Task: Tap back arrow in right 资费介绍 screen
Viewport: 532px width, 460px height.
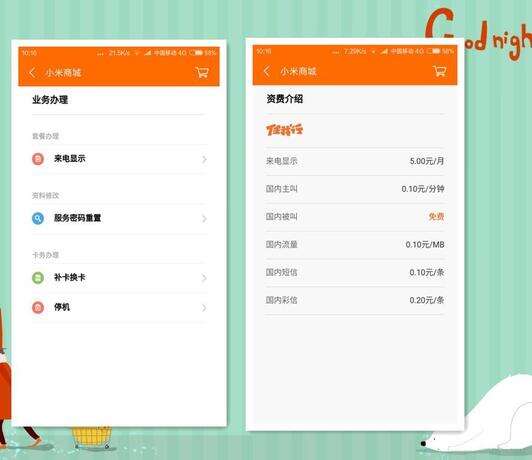Action: (x=267, y=71)
